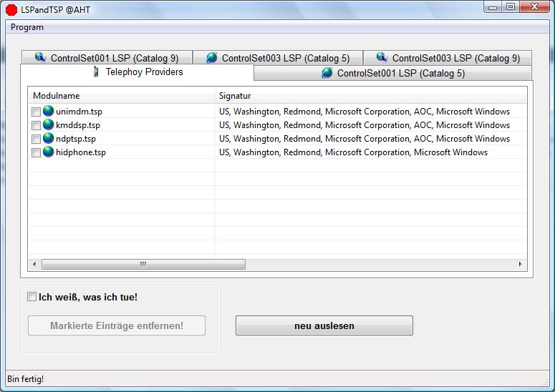The image size is (555, 392).
Task: Click the globe icon beside unimdm.tsp
Action: point(48,111)
